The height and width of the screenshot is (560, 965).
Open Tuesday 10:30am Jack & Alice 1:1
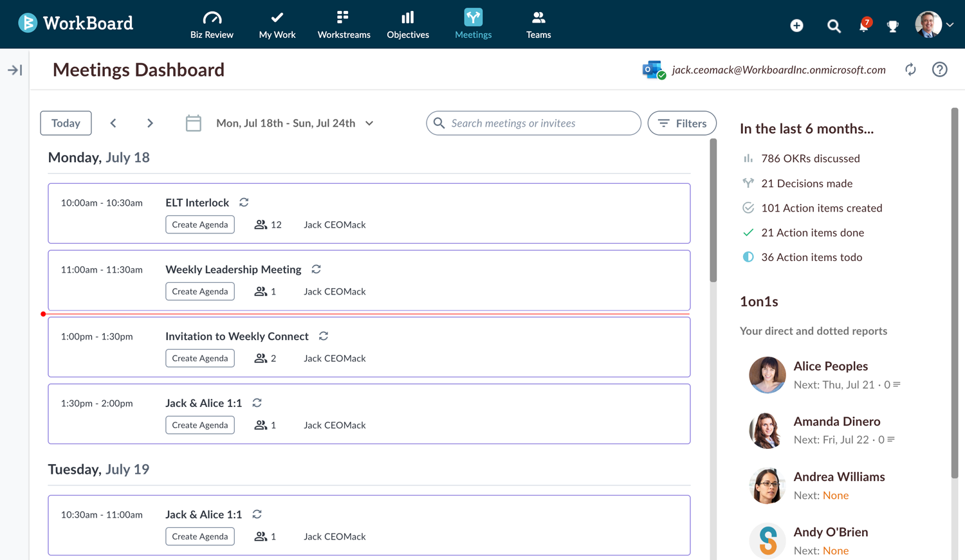pyautogui.click(x=203, y=514)
